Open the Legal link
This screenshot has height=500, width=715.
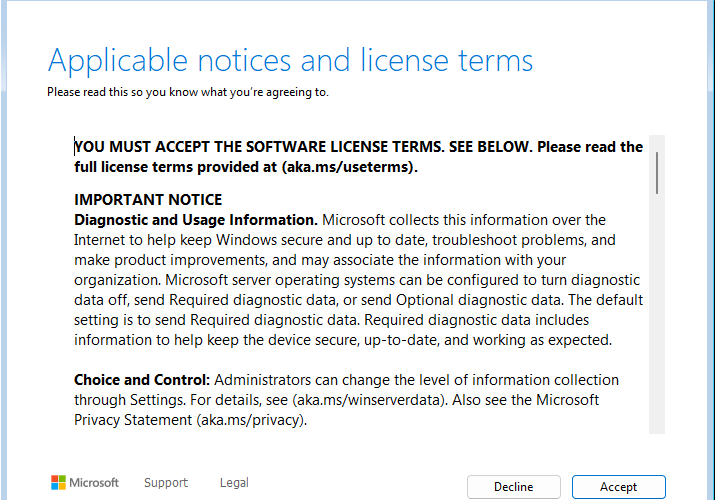click(x=234, y=483)
